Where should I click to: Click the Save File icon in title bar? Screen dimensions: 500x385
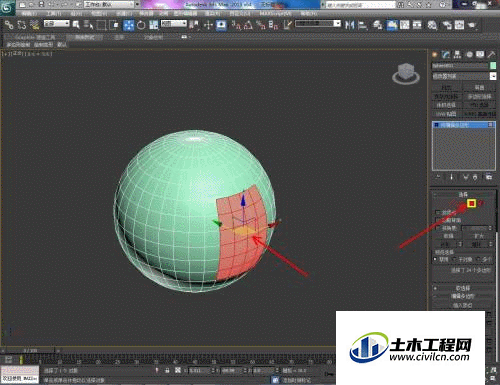[41, 4]
